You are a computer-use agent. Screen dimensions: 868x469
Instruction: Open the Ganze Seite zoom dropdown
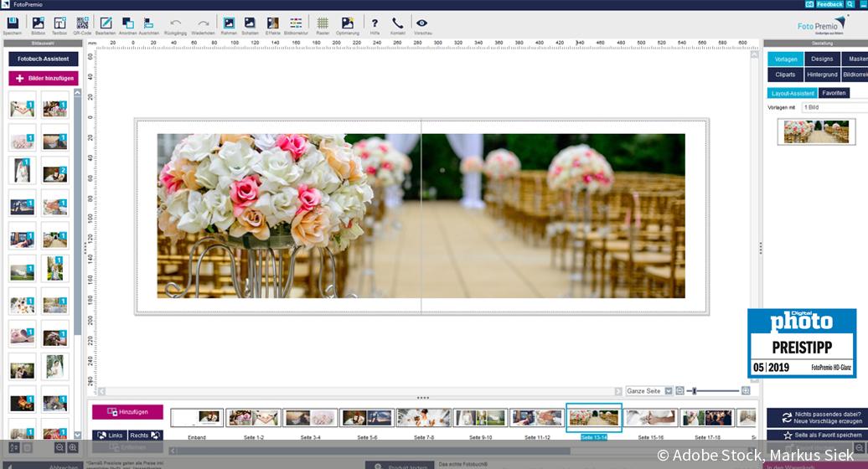[668, 391]
